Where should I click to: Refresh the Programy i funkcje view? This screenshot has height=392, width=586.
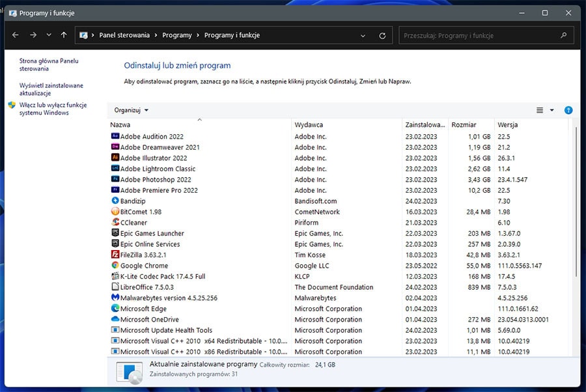click(382, 36)
